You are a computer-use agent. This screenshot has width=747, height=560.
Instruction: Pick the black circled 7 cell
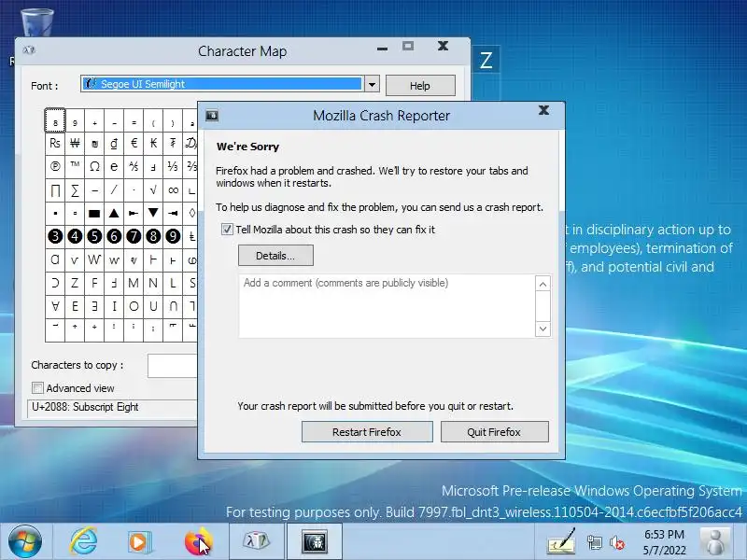[134, 236]
